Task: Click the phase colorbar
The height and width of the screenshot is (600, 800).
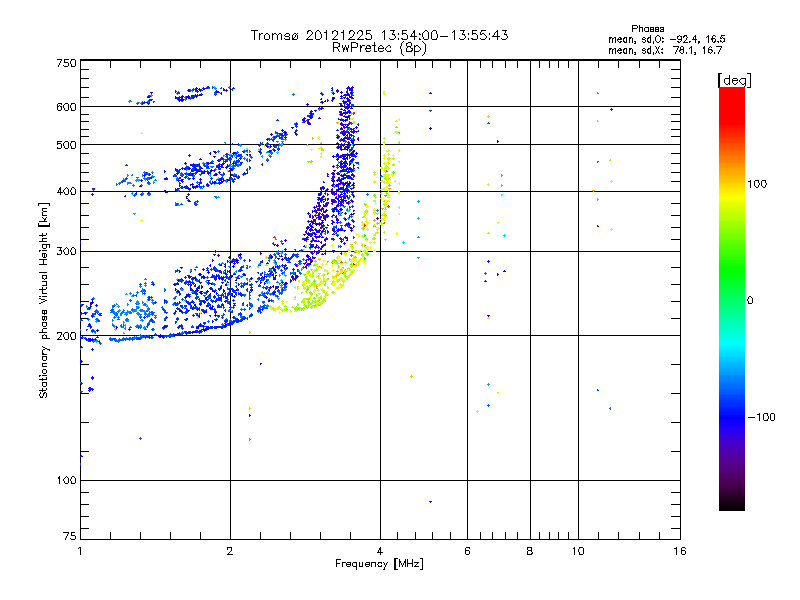Action: point(732,299)
